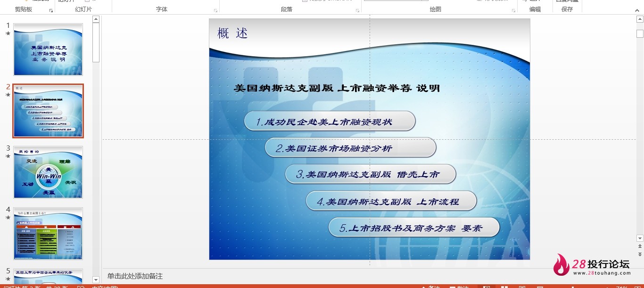Click the 编辑 group label
The image size is (644, 288).
535,9
